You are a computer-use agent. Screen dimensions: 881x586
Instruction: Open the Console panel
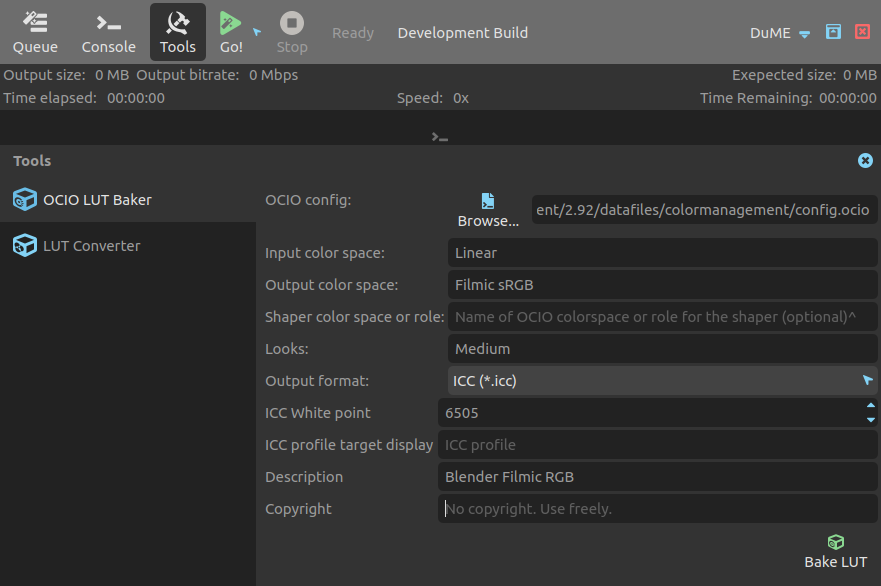click(x=108, y=32)
